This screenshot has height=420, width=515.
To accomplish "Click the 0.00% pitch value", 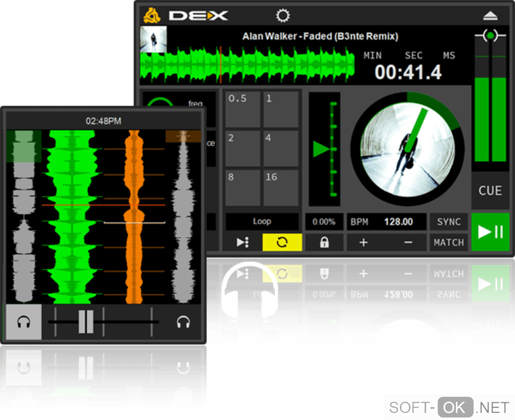I will 324,222.
